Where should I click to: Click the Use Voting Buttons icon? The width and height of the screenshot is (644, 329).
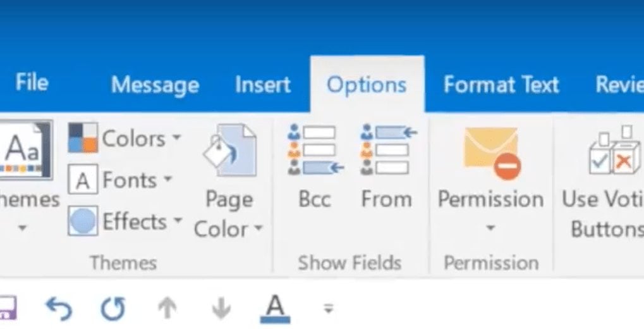coord(614,151)
